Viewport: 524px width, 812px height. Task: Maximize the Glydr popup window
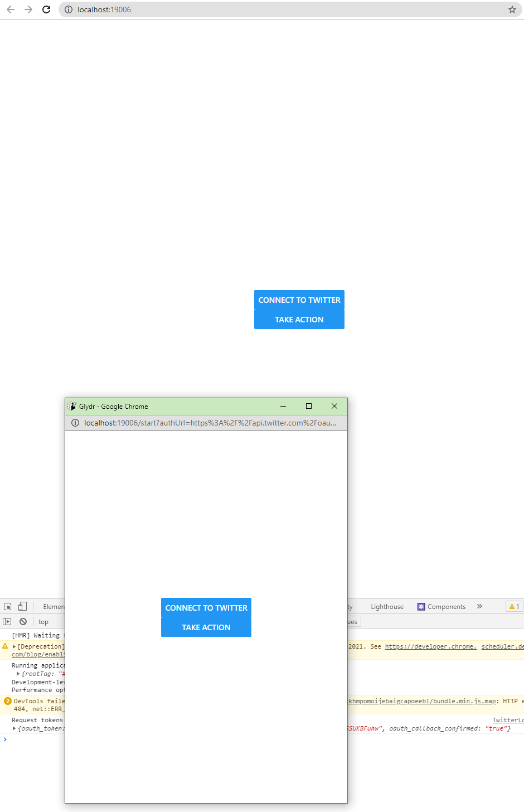[309, 406]
